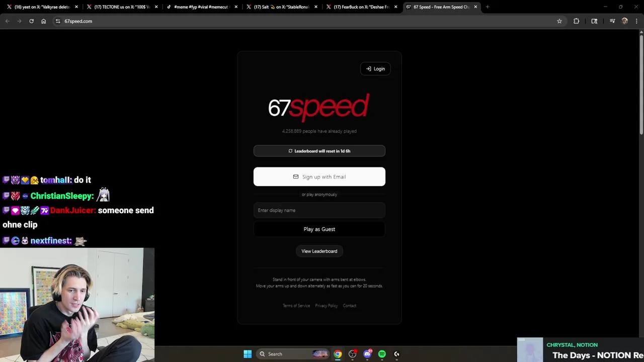Click Play as Guest
The width and height of the screenshot is (644, 362).
pos(319,229)
